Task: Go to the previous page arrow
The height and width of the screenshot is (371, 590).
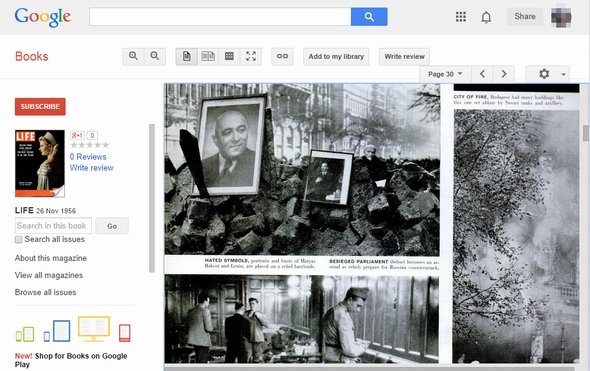Action: (482, 74)
